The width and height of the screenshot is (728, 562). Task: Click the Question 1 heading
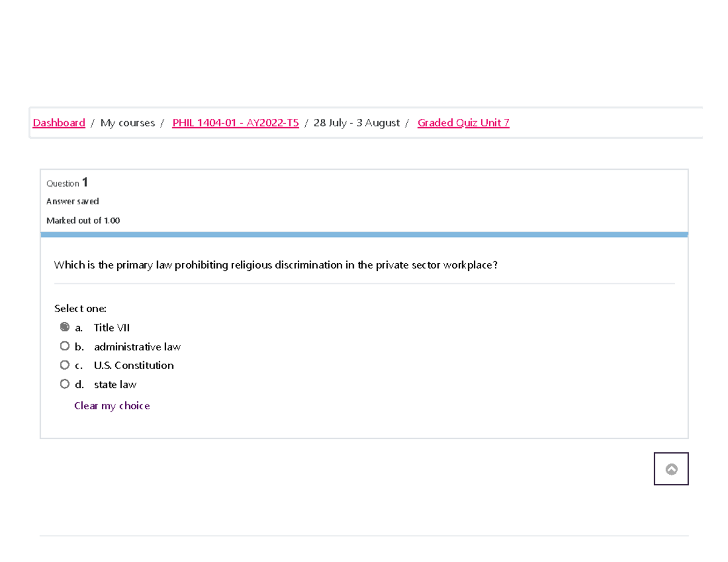[x=67, y=182]
